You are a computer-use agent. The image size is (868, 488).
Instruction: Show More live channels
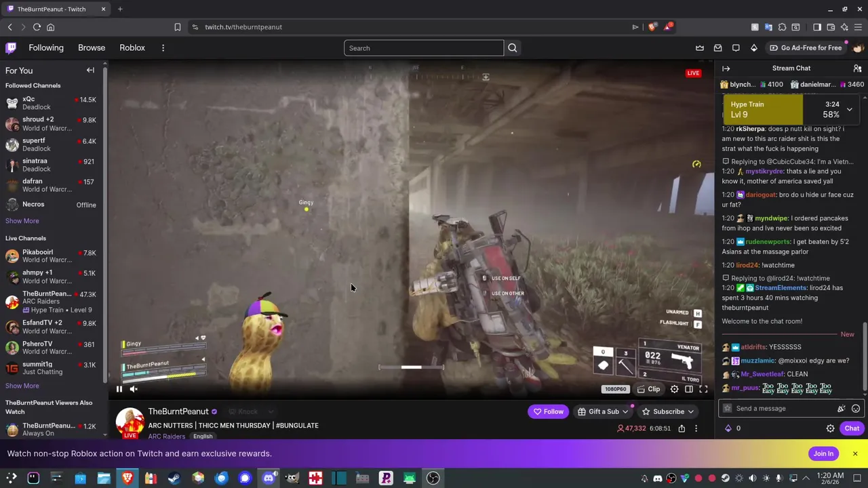click(x=22, y=386)
